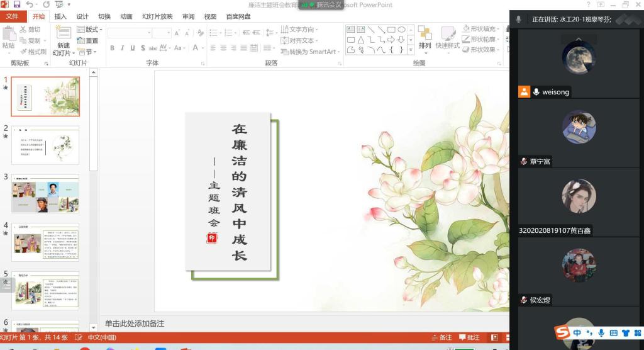Image resolution: width=644 pixels, height=350 pixels.
Task: Click the Paste clipboard icon
Action: [8, 35]
